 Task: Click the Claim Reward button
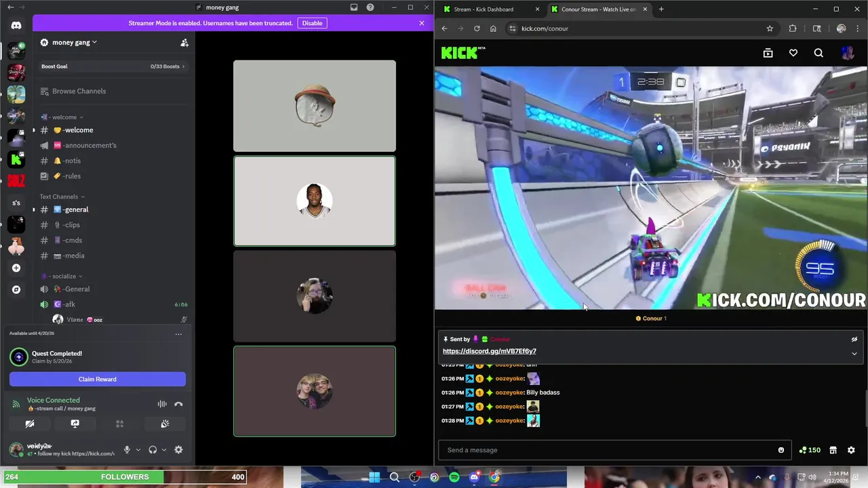(x=98, y=379)
